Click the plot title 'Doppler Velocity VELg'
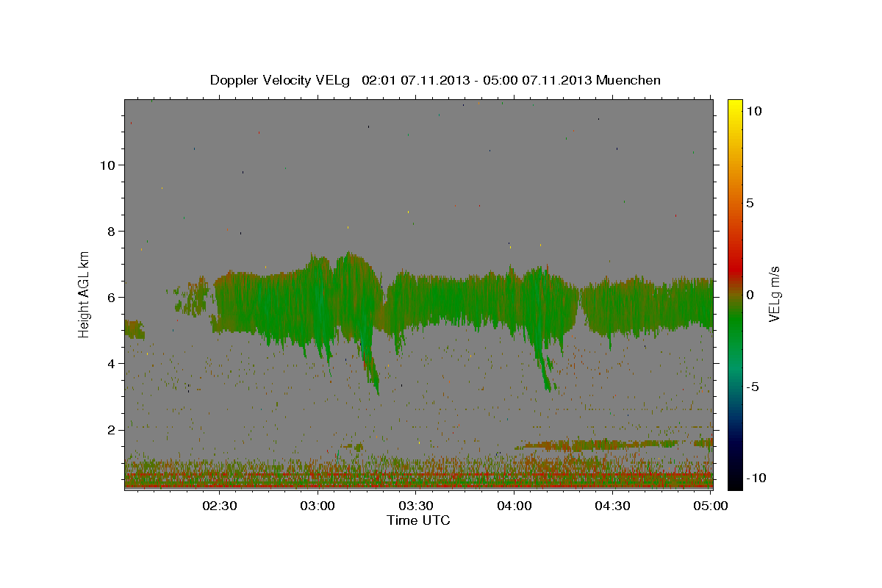 pyautogui.click(x=282, y=80)
